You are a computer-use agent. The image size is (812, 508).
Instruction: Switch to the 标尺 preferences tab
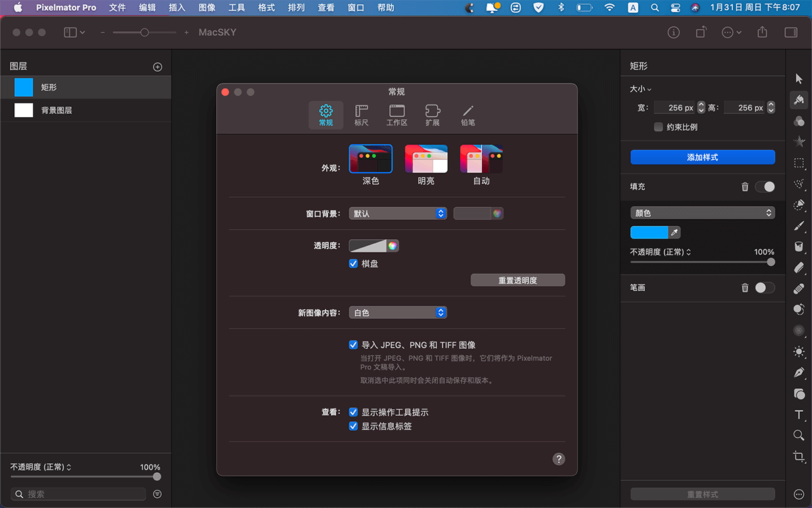pos(361,115)
